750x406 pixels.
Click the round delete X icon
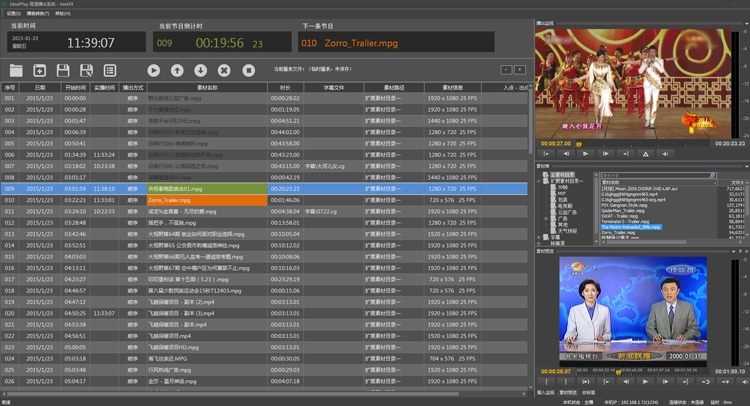(223, 70)
